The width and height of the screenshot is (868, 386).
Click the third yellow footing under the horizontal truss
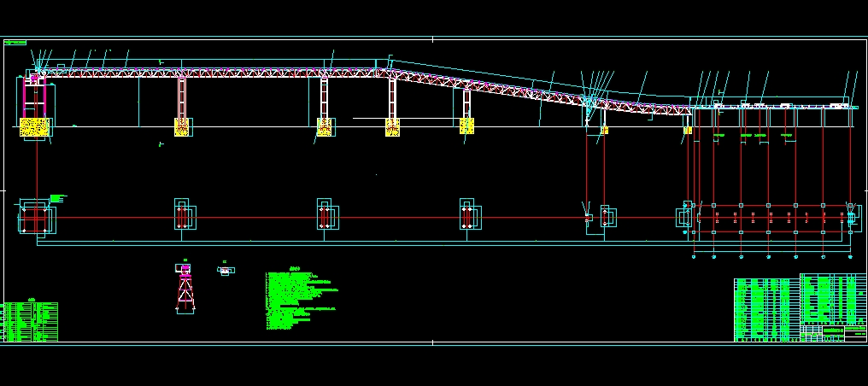tap(325, 127)
